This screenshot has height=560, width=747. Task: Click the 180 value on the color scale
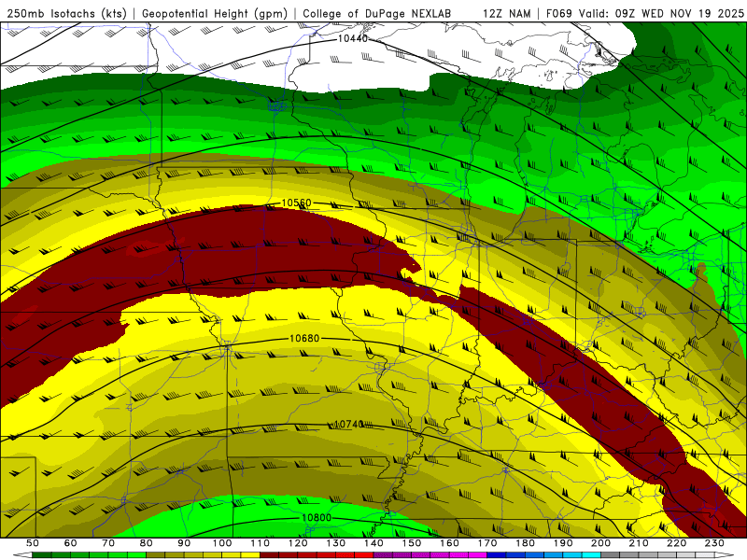(x=525, y=543)
